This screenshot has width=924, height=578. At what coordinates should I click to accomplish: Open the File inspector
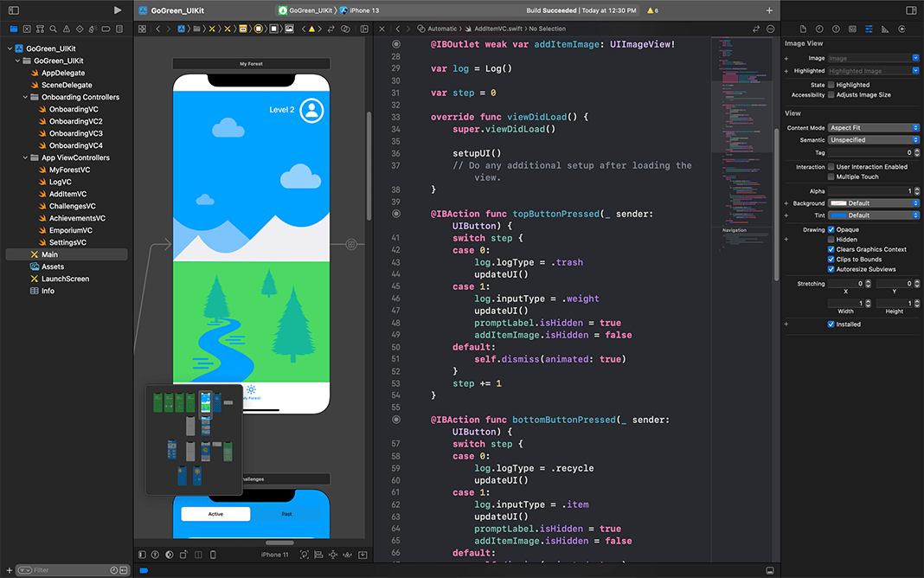coord(803,29)
